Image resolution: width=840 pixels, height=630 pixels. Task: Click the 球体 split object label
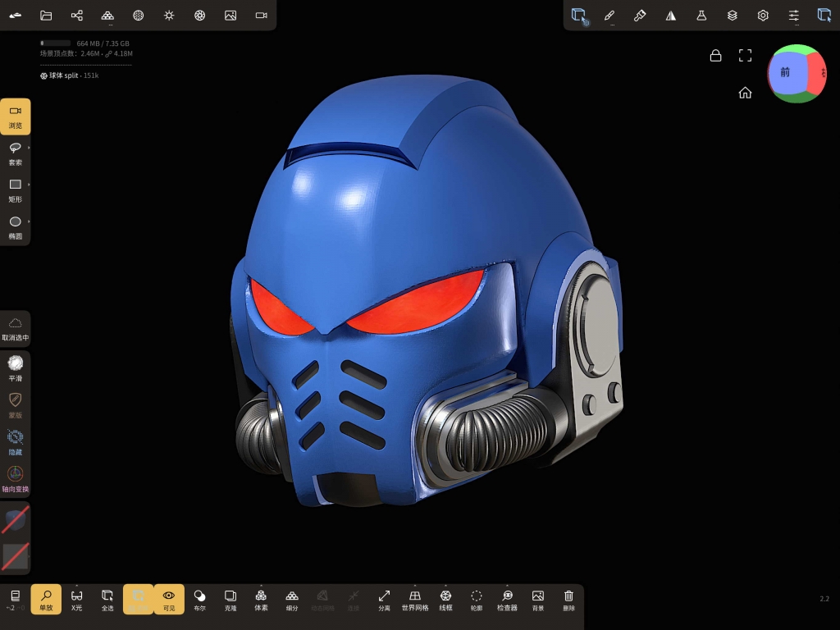[69, 75]
